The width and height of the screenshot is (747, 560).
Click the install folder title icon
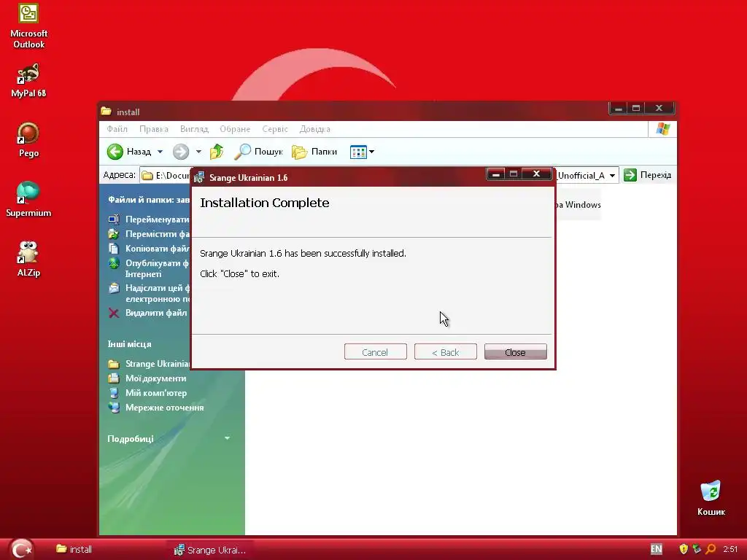[x=107, y=112]
